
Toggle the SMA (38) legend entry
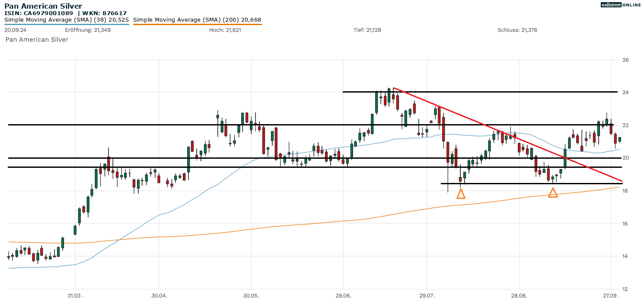[x=67, y=20]
